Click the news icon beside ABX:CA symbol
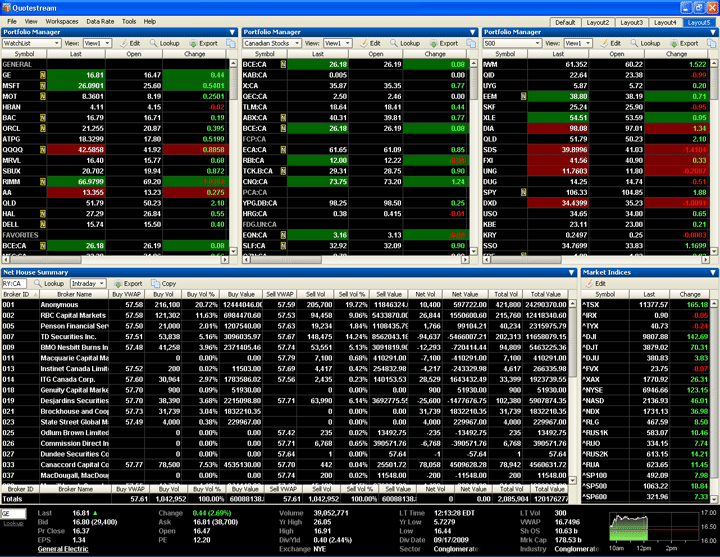720x557 pixels. point(283,118)
